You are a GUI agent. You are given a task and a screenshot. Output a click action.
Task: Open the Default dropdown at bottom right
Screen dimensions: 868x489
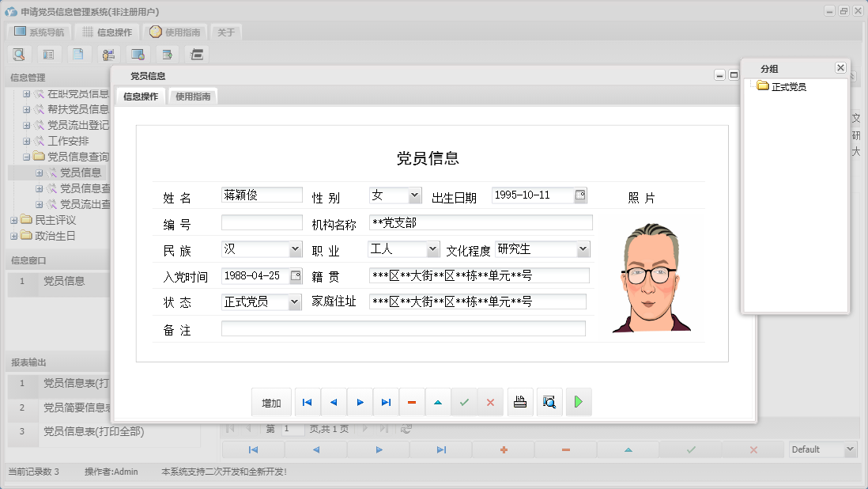click(822, 449)
